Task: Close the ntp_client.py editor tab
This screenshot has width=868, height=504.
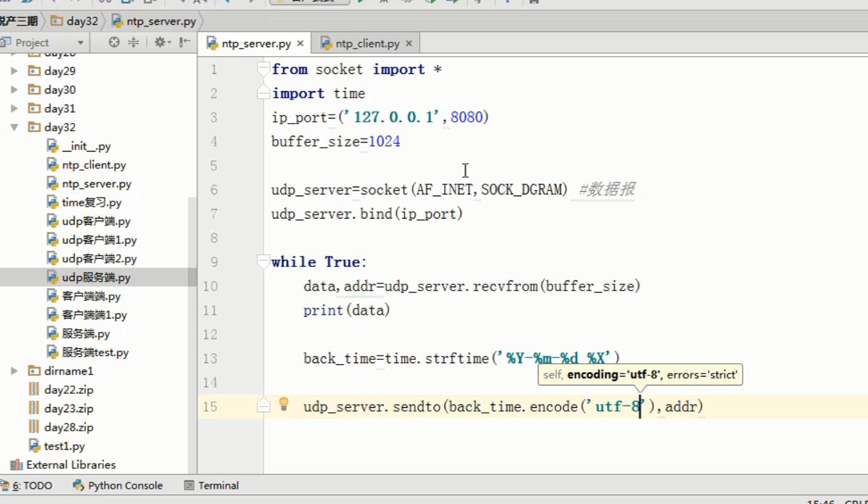Action: (x=409, y=43)
